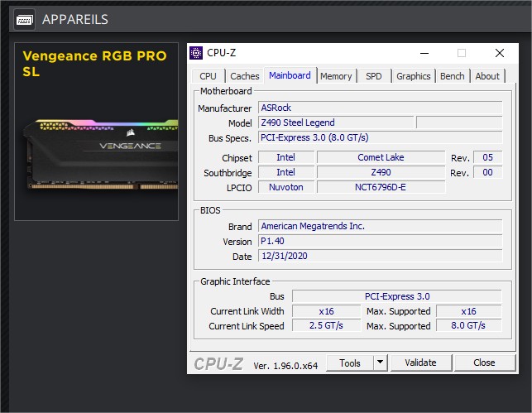Open the About tab
532x413 pixels.
coord(487,76)
